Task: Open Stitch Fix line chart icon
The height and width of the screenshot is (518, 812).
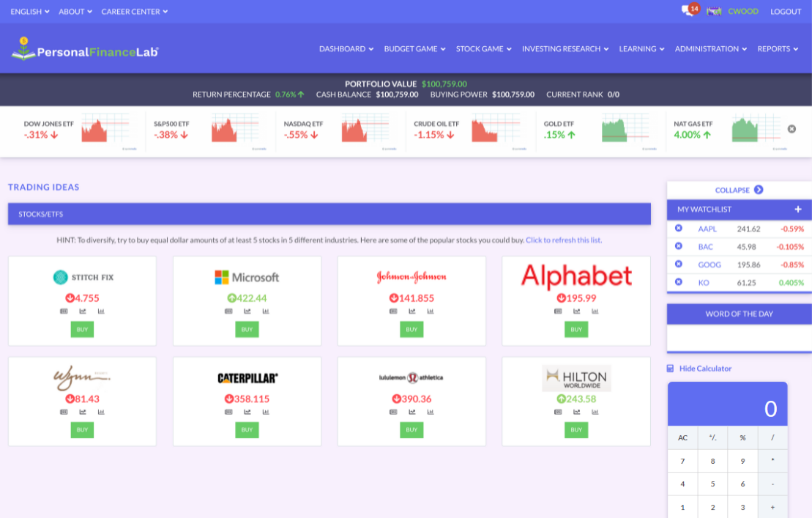Action: pos(82,311)
